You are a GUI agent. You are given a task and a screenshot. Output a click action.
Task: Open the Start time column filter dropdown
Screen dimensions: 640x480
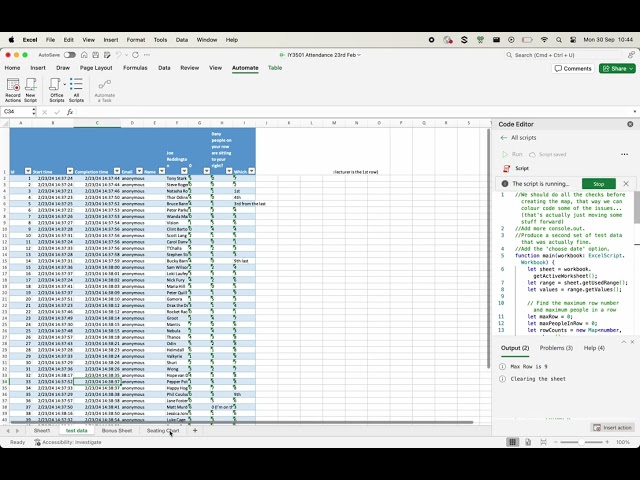click(x=70, y=171)
